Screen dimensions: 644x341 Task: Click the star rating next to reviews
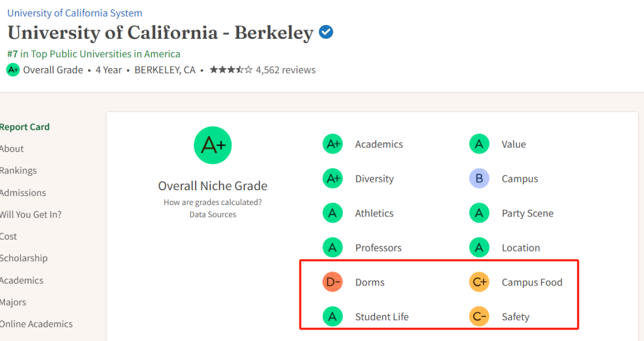[231, 70]
